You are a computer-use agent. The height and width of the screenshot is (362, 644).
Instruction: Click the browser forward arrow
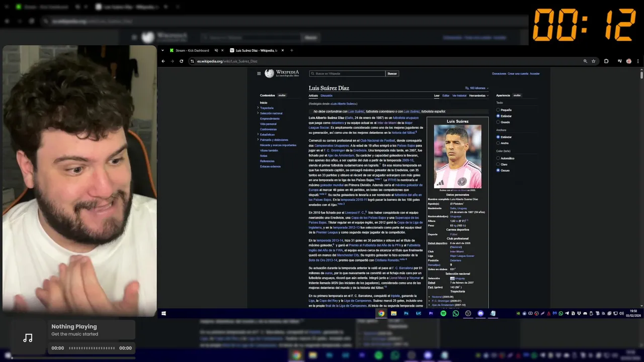(172, 61)
